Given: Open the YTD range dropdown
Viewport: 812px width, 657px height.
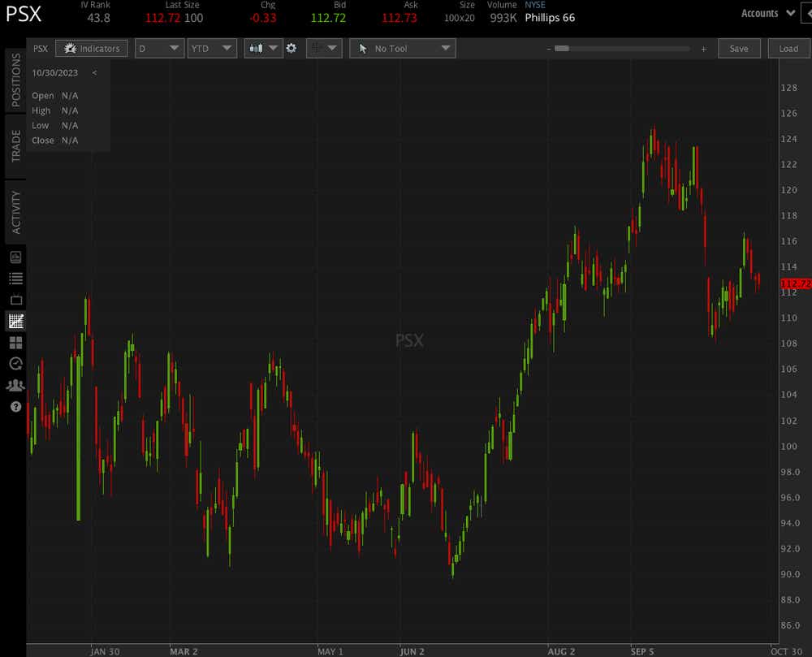Looking at the screenshot, I should coord(212,48).
